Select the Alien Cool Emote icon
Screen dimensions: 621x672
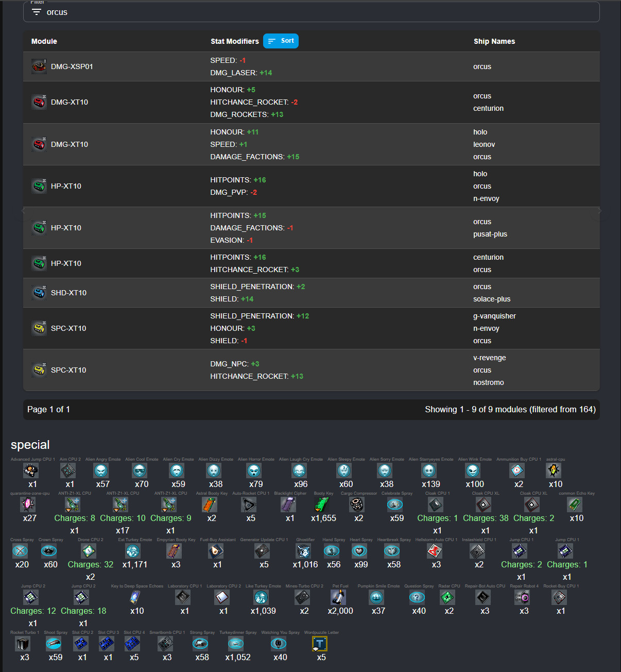(140, 470)
